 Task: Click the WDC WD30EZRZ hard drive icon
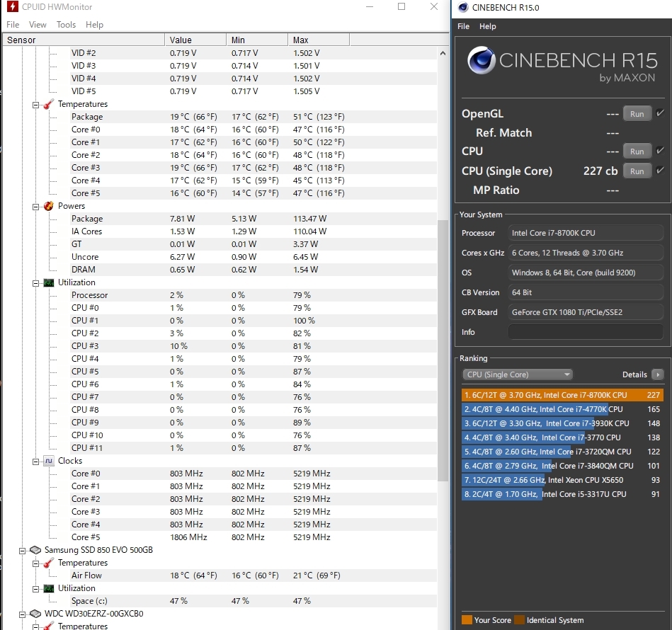click(35, 614)
